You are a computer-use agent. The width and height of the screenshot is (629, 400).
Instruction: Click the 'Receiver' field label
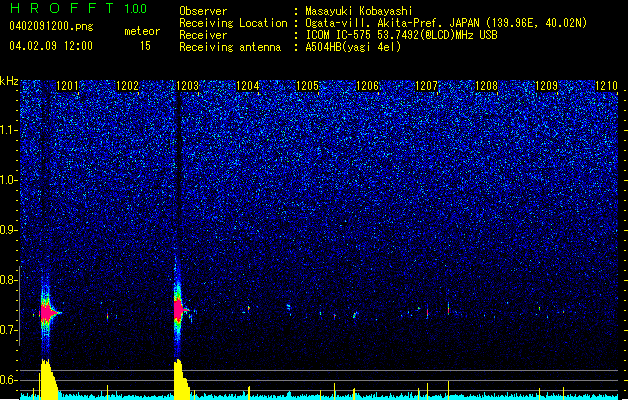(203, 35)
